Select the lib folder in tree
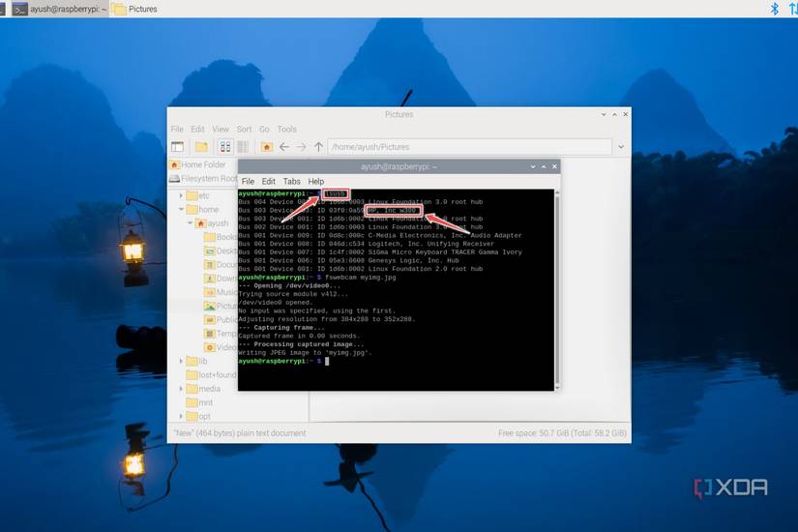 pos(197,361)
